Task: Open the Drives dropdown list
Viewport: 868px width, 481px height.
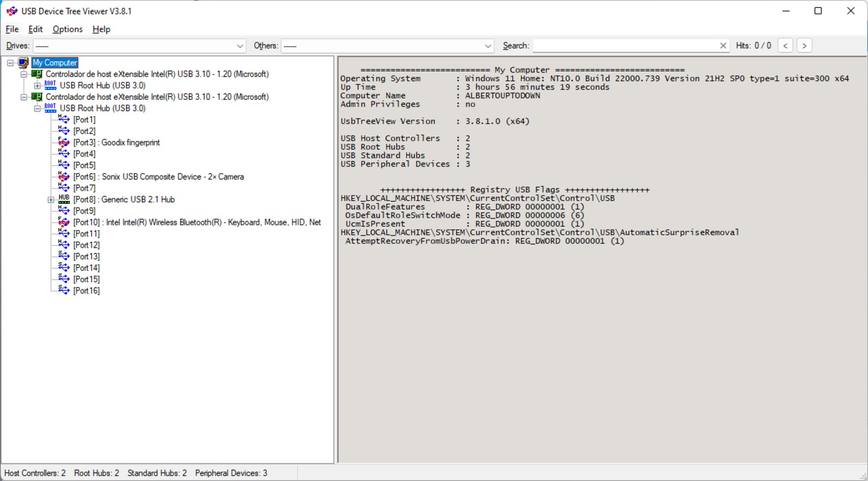Action: 240,46
